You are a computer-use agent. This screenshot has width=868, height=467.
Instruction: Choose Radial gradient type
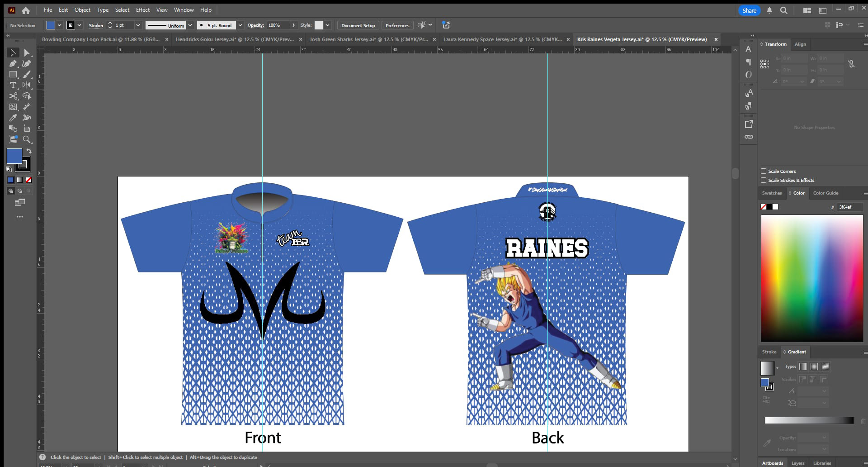click(814, 367)
